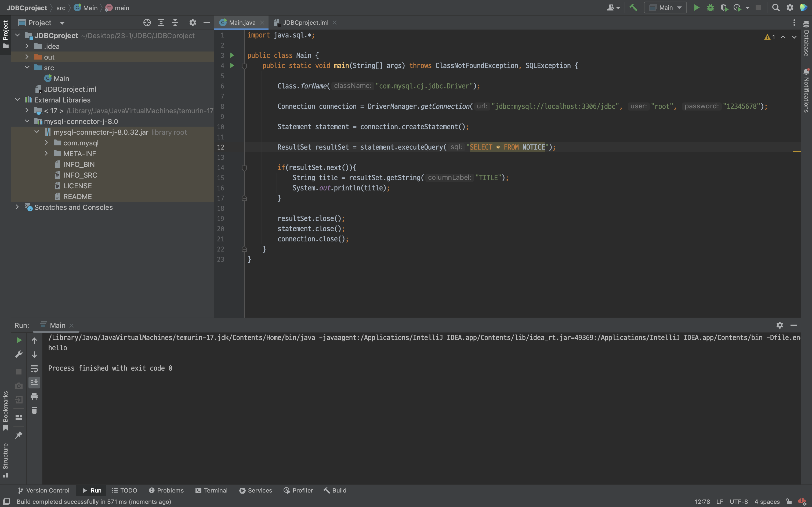Switch to the JDBCproject.iml editor tab
The width and height of the screenshot is (812, 507).
305,23
